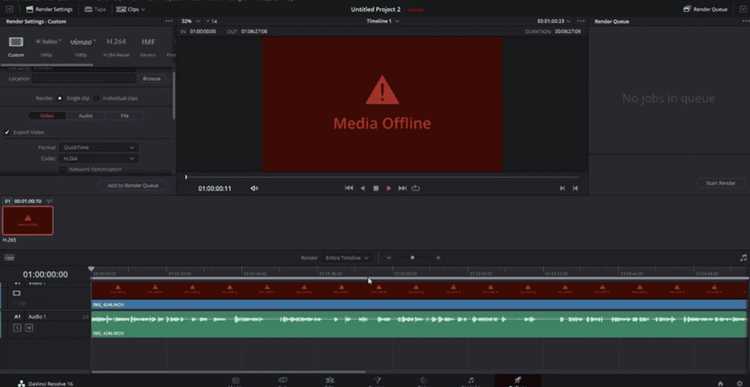Click the Start Render button
Image resolution: width=750 pixels, height=387 pixels.
pos(721,183)
